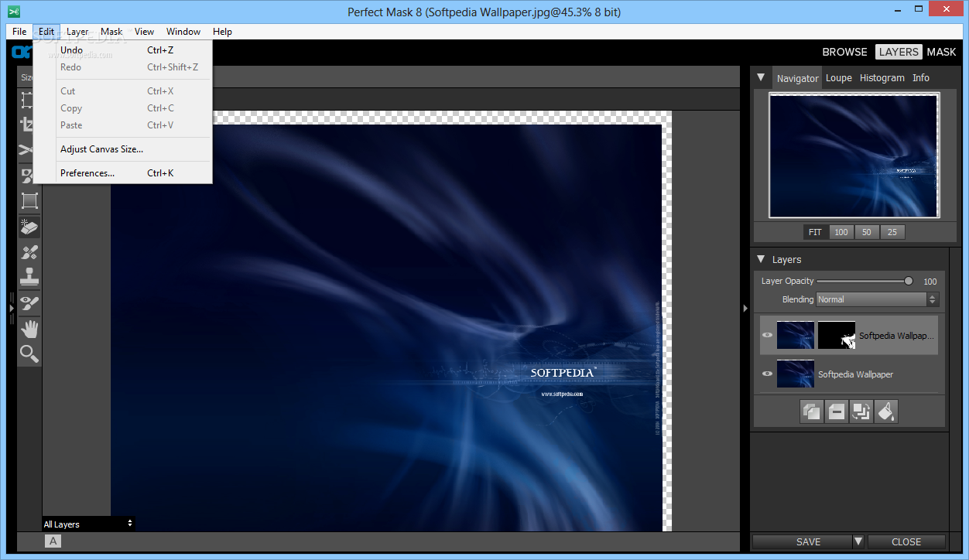This screenshot has height=560, width=969.
Task: Open the SAVE options dropdown arrow
Action: (x=858, y=541)
